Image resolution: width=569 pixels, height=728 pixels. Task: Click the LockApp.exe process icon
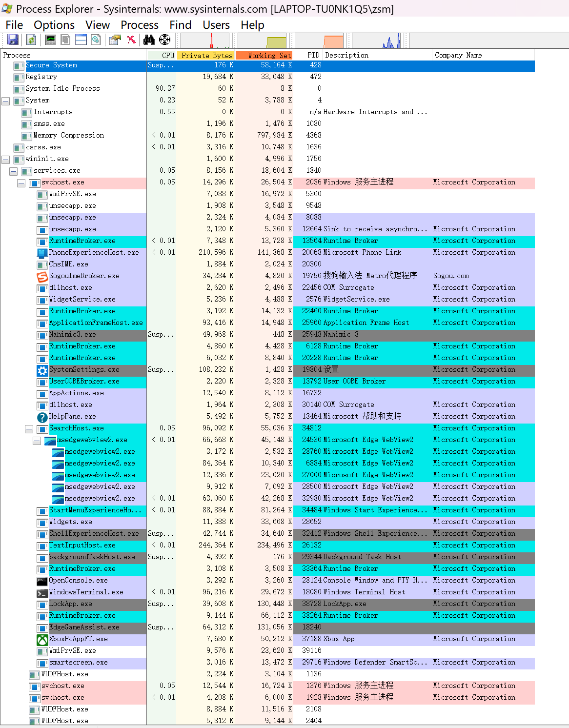42,604
